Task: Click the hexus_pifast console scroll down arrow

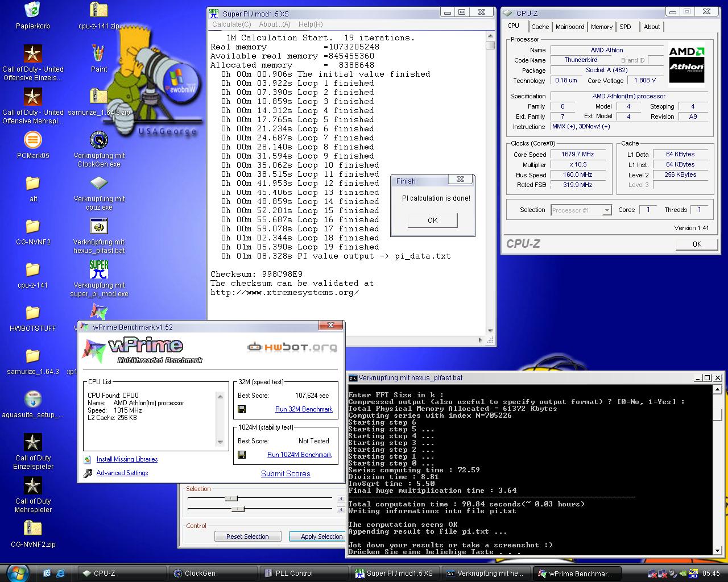Action: click(x=718, y=550)
